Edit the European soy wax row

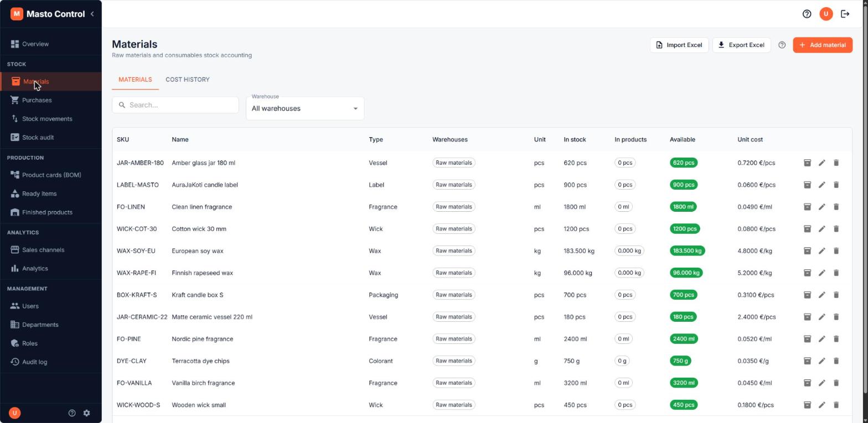point(821,251)
